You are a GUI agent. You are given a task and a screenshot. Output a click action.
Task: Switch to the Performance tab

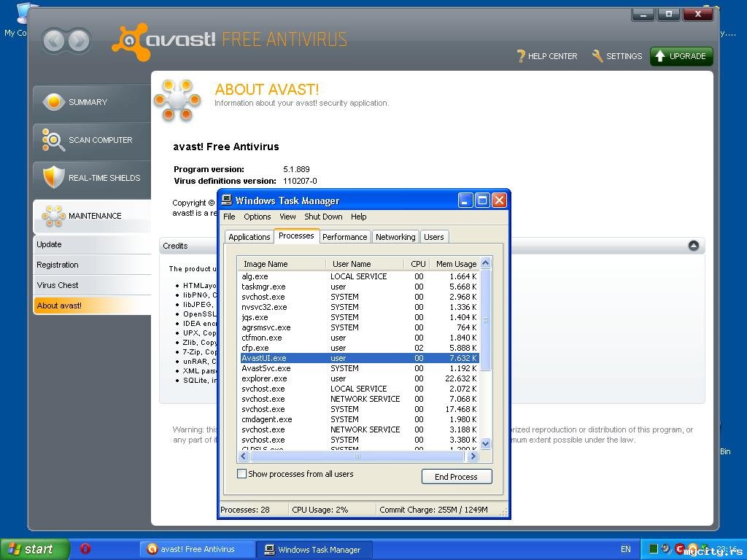point(344,237)
